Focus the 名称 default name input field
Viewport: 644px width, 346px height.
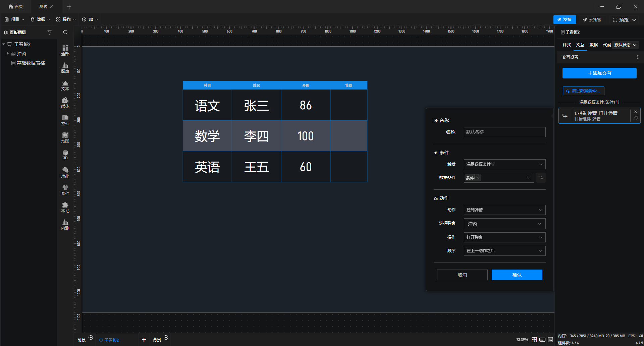click(x=504, y=132)
